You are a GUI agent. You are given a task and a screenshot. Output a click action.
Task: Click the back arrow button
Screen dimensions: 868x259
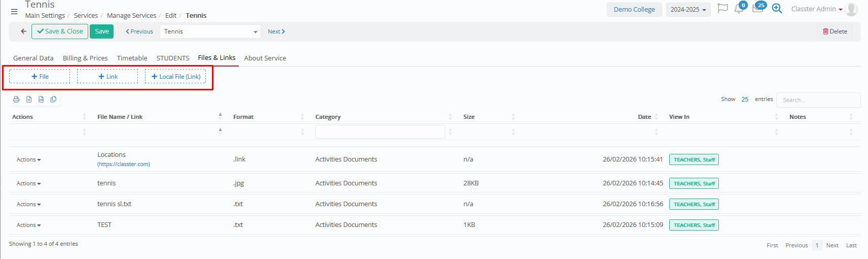[23, 31]
